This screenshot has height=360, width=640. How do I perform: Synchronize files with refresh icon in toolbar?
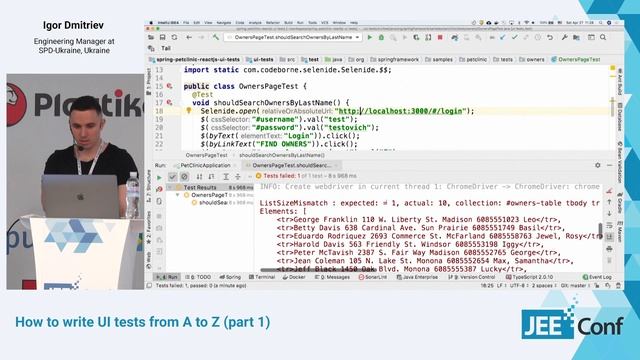[174, 38]
